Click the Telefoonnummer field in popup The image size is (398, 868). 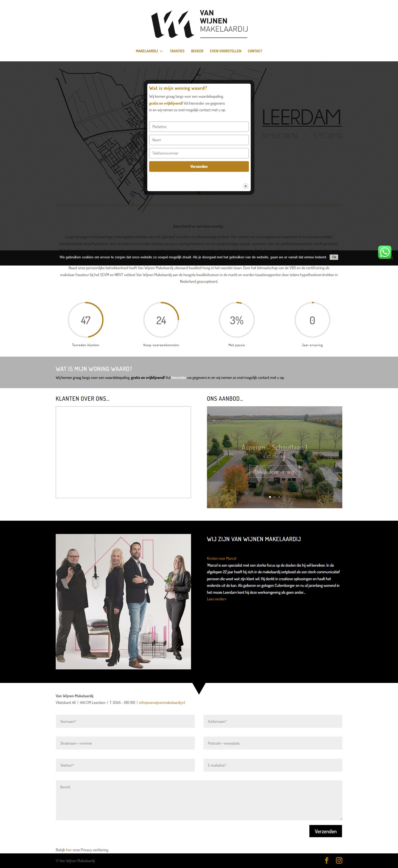pos(199,153)
